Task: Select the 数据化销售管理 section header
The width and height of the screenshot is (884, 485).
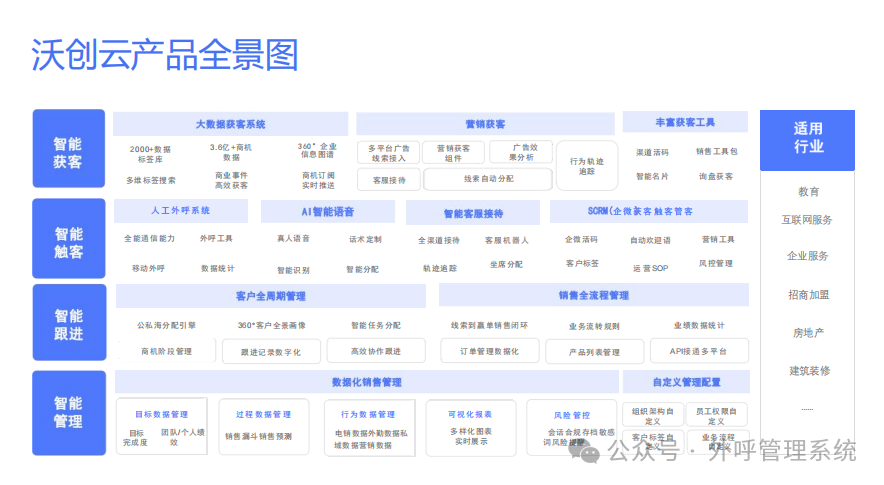Action: [x=366, y=382]
